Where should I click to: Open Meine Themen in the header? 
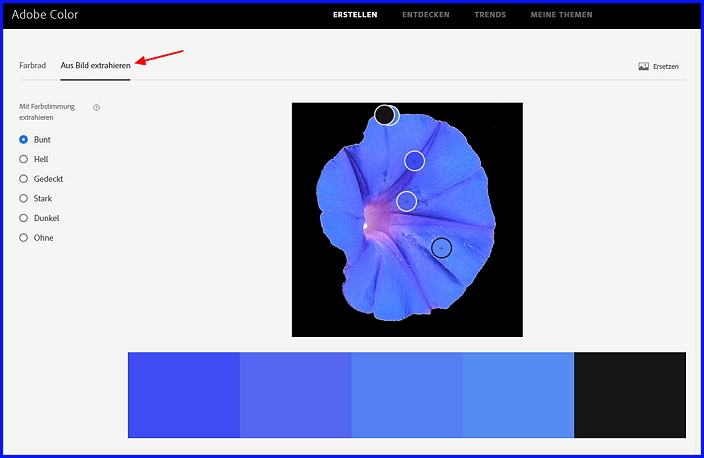pyautogui.click(x=560, y=15)
